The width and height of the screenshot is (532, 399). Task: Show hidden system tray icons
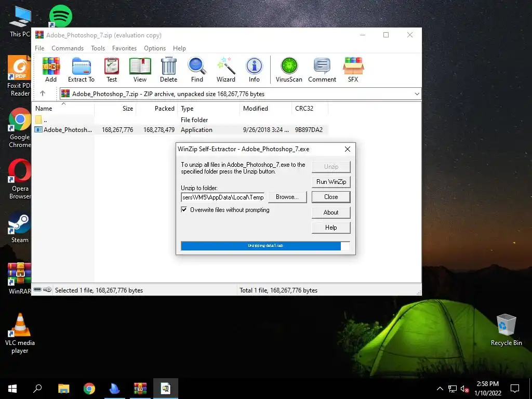pyautogui.click(x=440, y=389)
